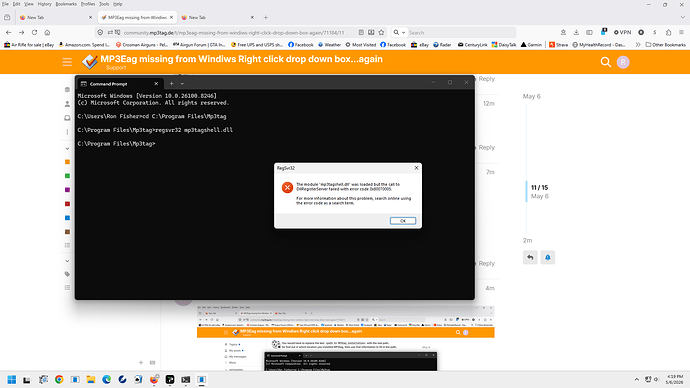Open the Air Rifle for sale eBay bookmark
The image size is (690, 388).
pyautogui.click(x=29, y=44)
